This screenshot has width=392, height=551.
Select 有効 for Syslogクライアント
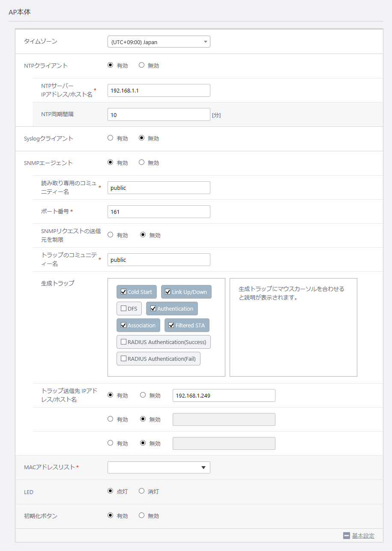coord(110,138)
